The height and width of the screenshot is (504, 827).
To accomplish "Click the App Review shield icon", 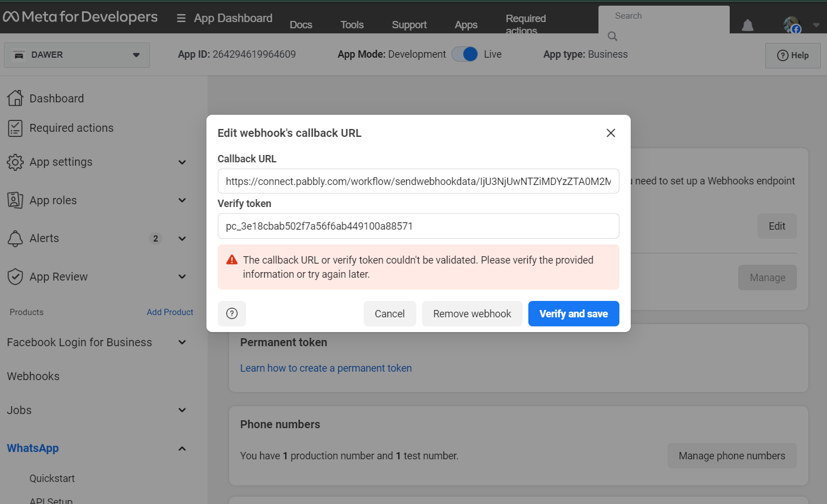I will pyautogui.click(x=15, y=277).
